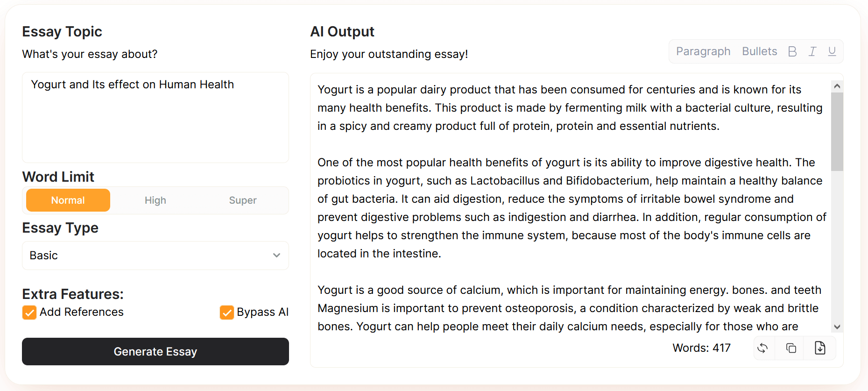Image resolution: width=868 pixels, height=391 pixels.
Task: Switch output to Bullets format
Action: click(760, 51)
